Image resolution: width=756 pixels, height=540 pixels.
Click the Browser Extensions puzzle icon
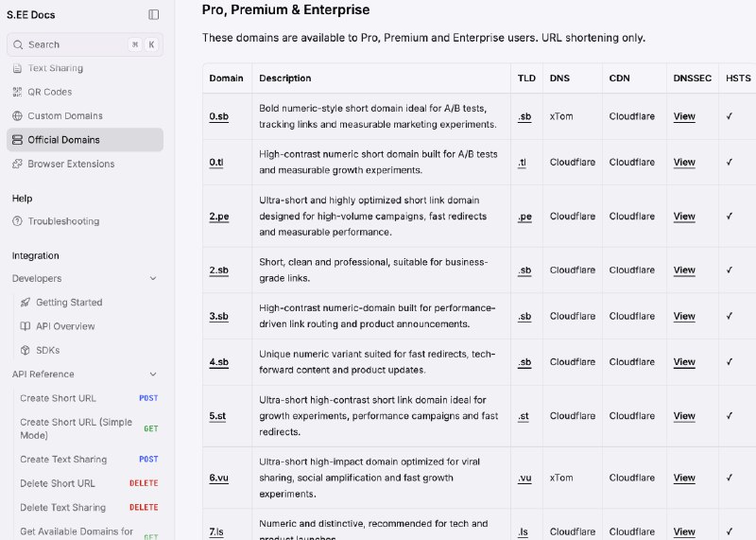[18, 164]
